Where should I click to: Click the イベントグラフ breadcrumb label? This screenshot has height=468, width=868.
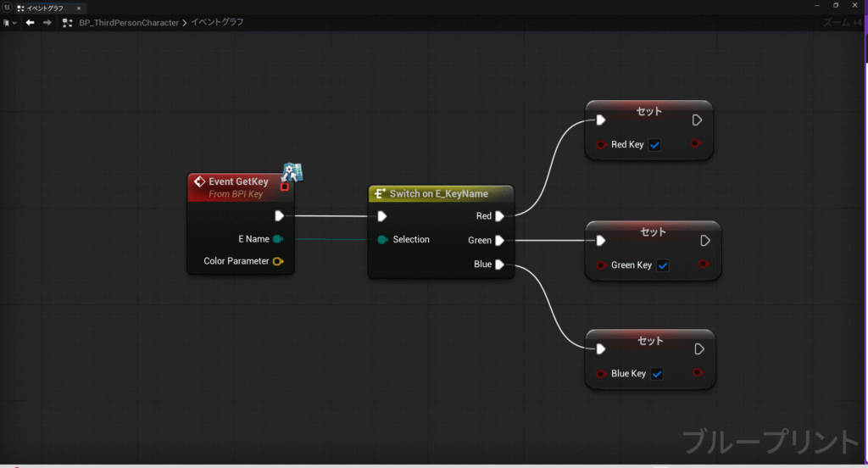217,22
